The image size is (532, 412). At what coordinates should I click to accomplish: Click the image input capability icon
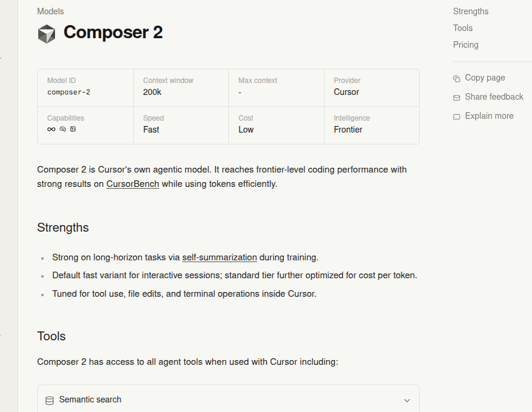click(73, 129)
